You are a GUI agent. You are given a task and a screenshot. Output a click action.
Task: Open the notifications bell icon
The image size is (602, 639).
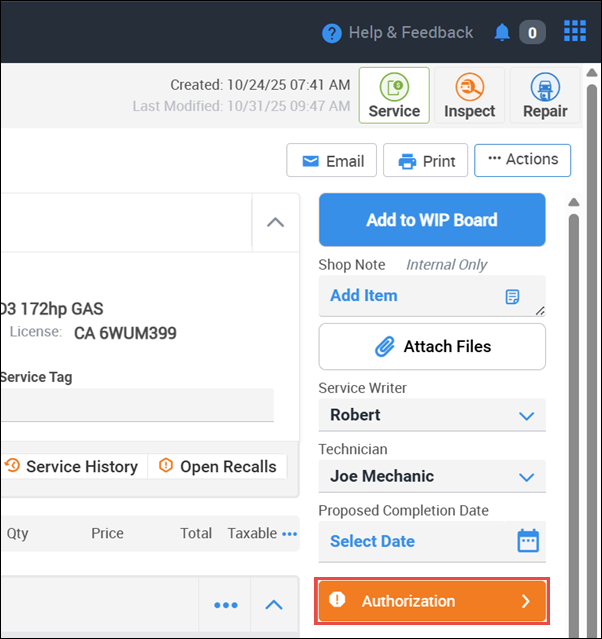[x=502, y=33]
